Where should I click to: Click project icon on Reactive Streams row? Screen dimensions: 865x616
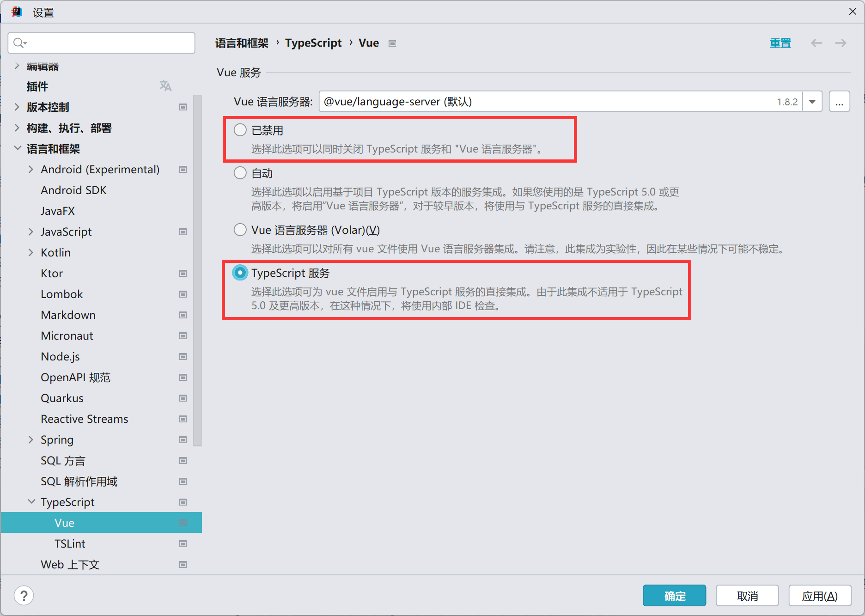pyautogui.click(x=183, y=419)
